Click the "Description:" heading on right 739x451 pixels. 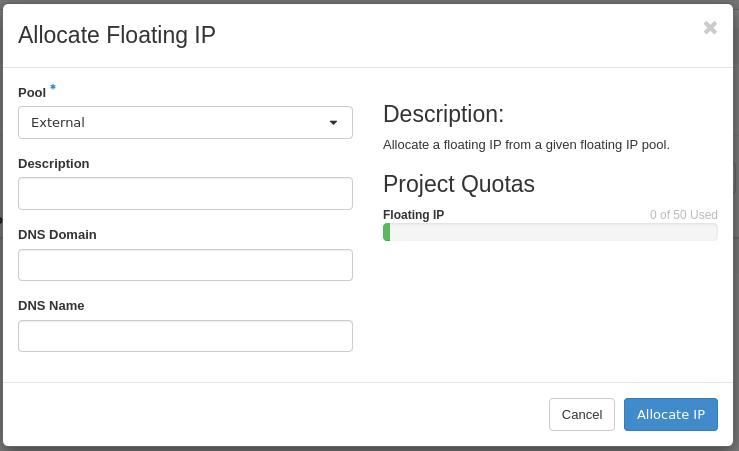[x=443, y=114]
